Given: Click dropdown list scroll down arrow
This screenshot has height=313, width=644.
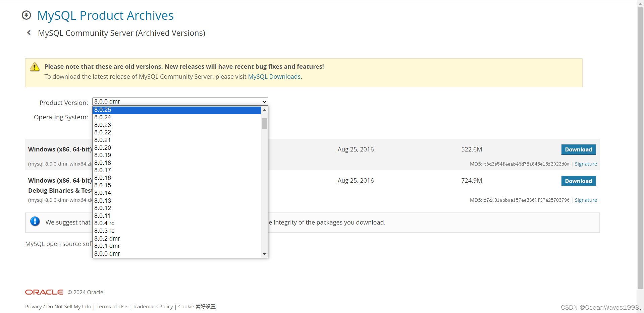Looking at the screenshot, I should pos(264,254).
